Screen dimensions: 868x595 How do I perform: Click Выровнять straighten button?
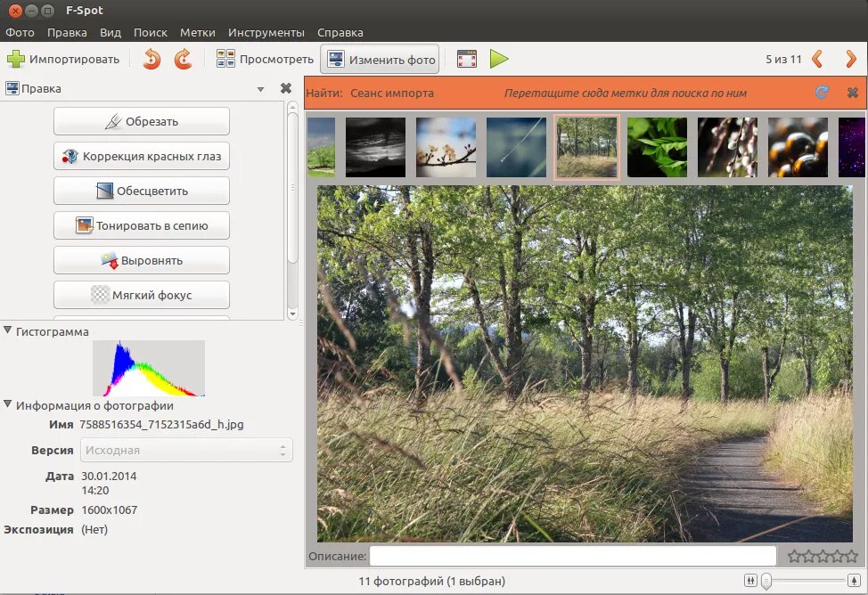click(x=142, y=260)
